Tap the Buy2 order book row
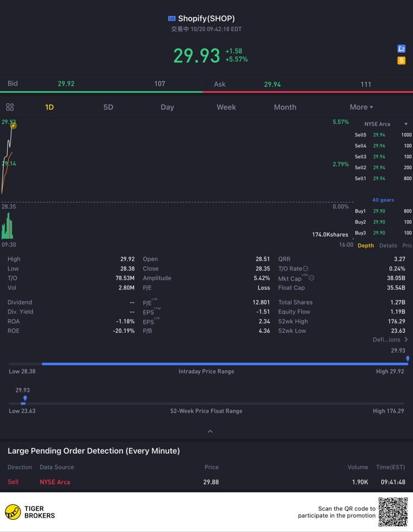The width and height of the screenshot is (413, 532). [x=383, y=222]
